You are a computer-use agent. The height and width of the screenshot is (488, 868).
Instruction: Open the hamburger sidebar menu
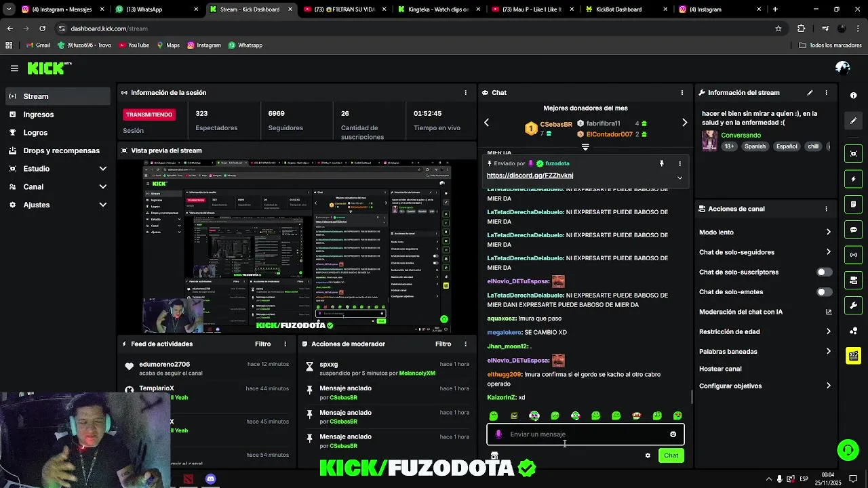click(x=14, y=68)
